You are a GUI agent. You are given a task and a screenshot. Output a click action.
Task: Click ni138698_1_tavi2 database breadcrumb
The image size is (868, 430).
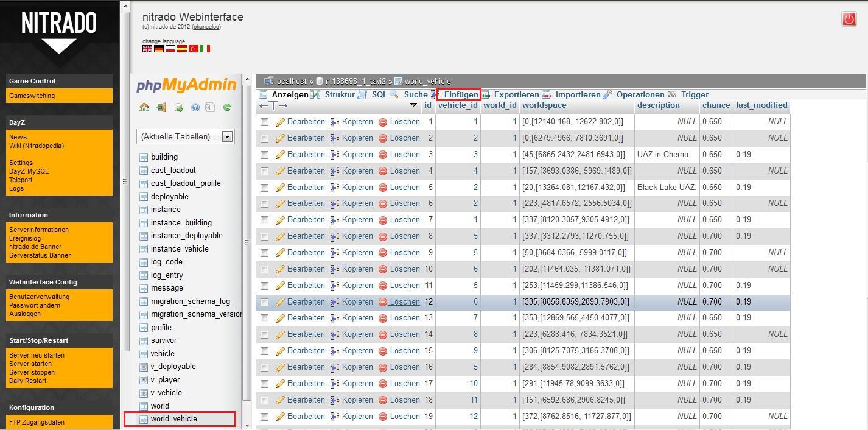click(355, 81)
